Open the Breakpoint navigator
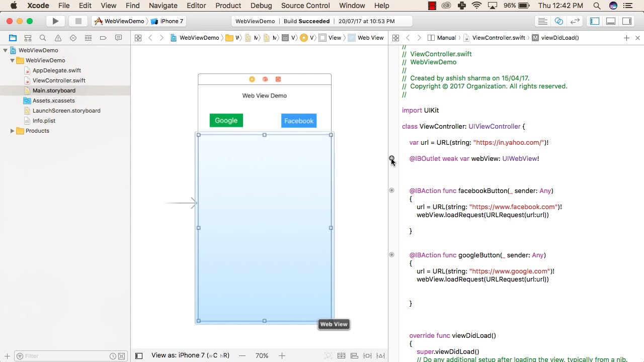 [103, 38]
